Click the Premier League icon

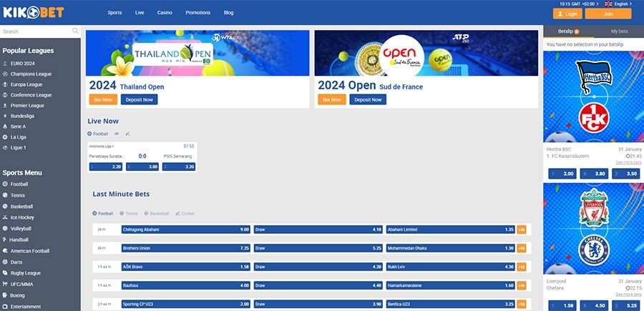coord(5,105)
